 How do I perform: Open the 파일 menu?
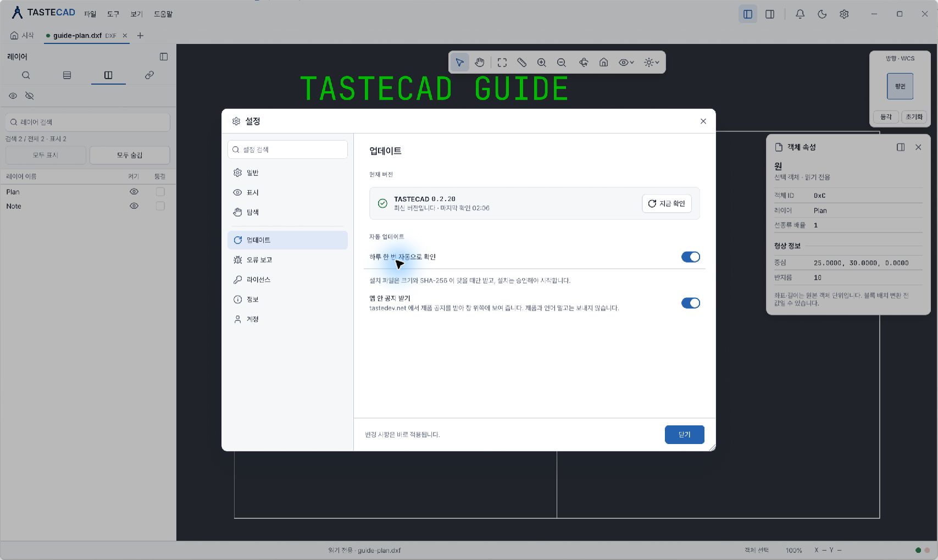[x=90, y=14]
